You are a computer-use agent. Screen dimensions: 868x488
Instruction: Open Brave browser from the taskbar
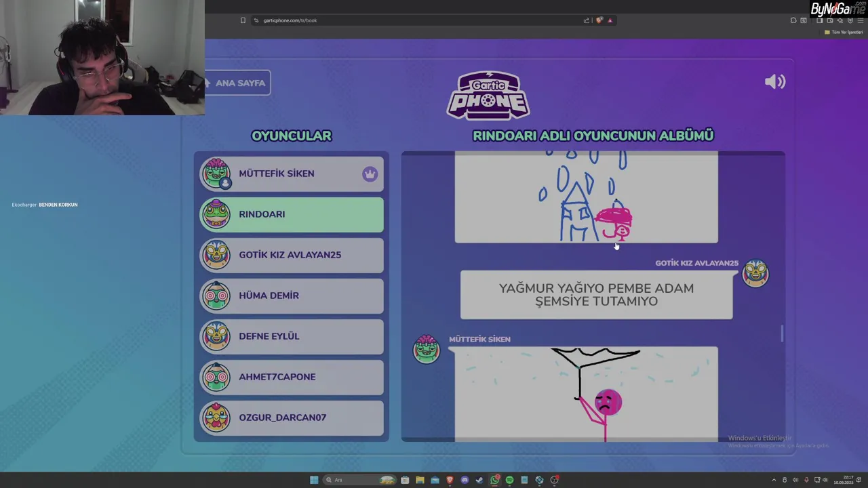pos(450,480)
